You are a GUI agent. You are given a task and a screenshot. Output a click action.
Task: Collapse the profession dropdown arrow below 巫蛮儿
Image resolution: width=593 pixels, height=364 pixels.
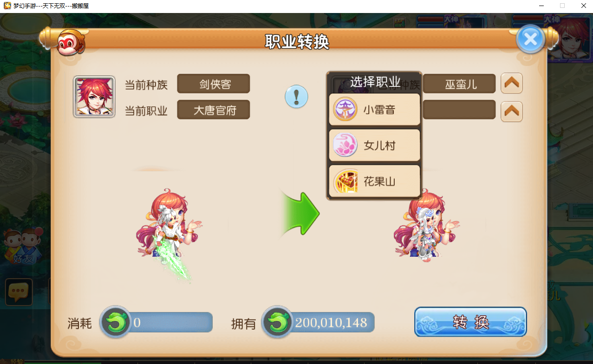(x=512, y=111)
